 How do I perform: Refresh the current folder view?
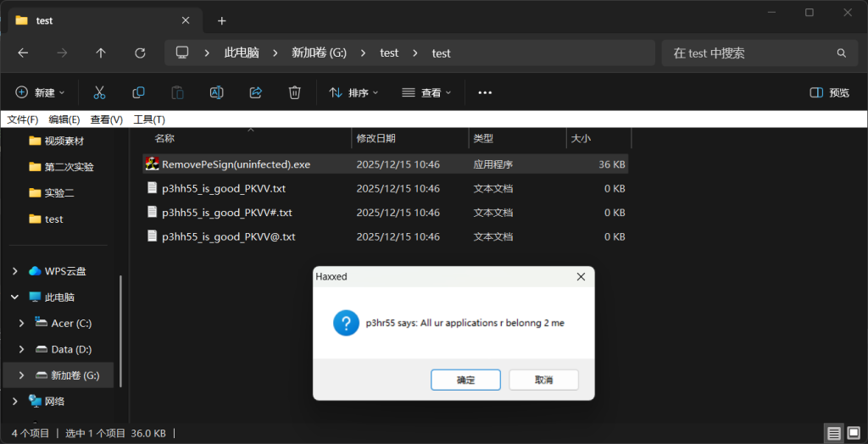[x=140, y=53]
